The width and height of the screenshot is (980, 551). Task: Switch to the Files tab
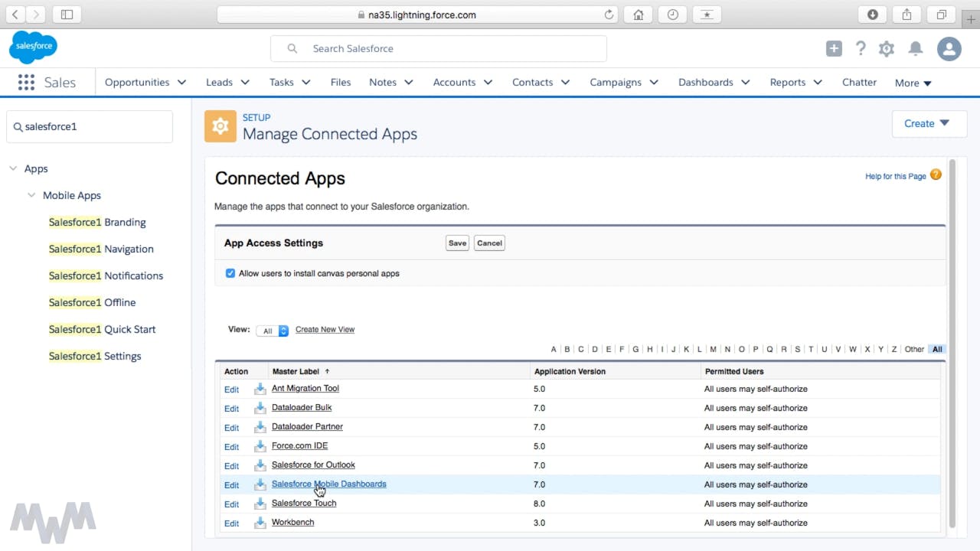pos(341,83)
